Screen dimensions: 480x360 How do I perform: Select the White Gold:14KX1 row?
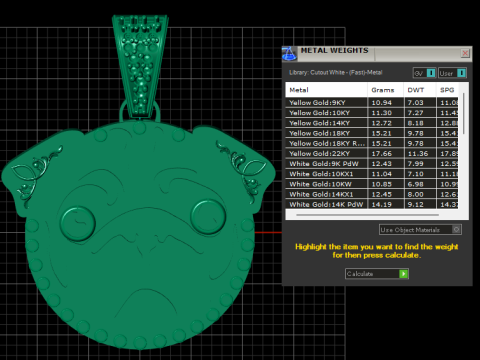pos(372,194)
